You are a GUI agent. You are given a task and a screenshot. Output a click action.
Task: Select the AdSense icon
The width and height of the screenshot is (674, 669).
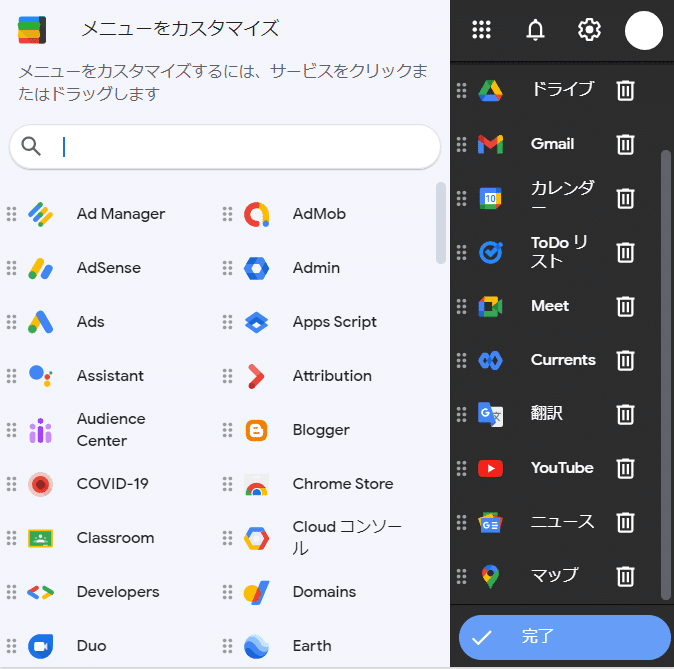(40, 268)
